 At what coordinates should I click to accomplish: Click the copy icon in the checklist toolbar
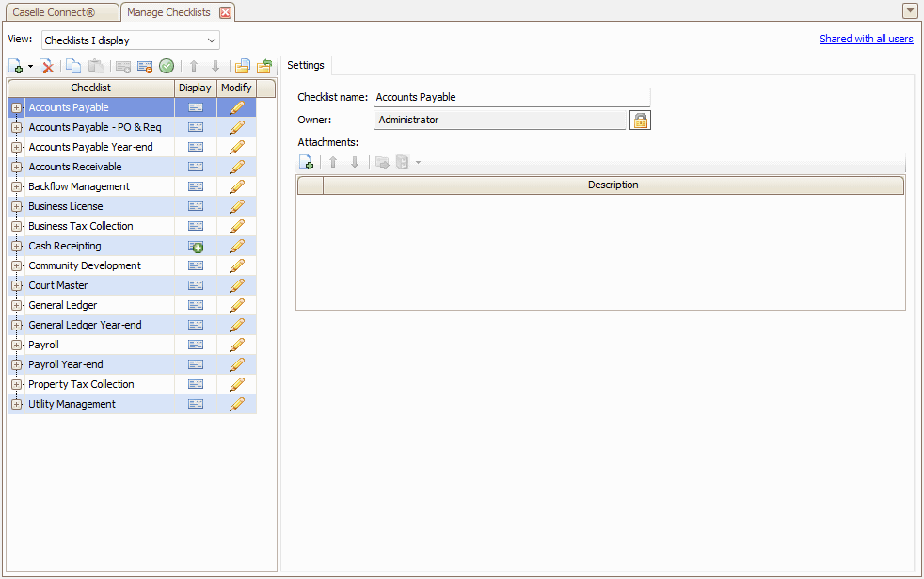73,67
